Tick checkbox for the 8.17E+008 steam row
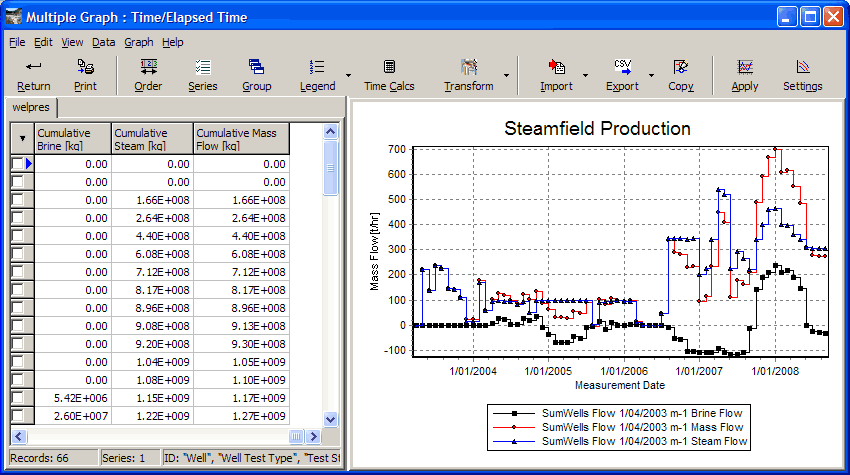 coord(17,290)
